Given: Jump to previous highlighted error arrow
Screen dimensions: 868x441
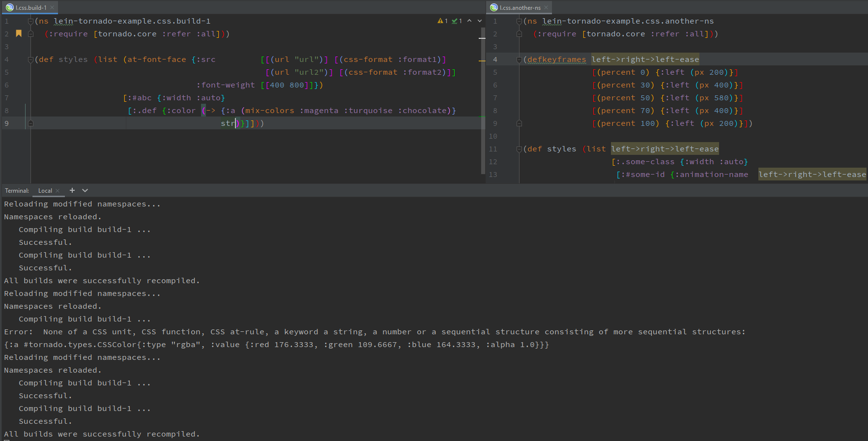Looking at the screenshot, I should [469, 21].
